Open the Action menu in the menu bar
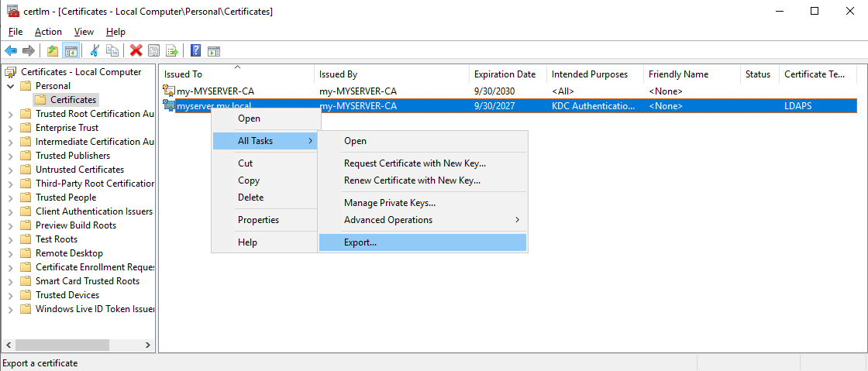 pos(48,32)
